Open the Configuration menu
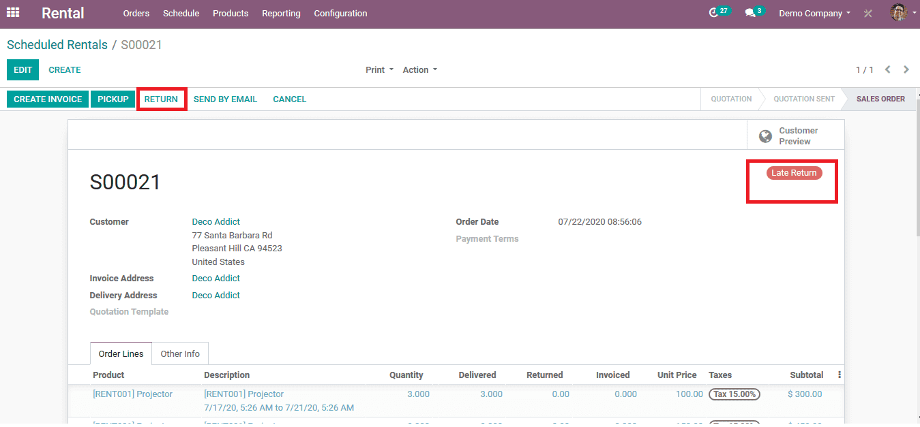This screenshot has height=427, width=920. click(x=340, y=14)
